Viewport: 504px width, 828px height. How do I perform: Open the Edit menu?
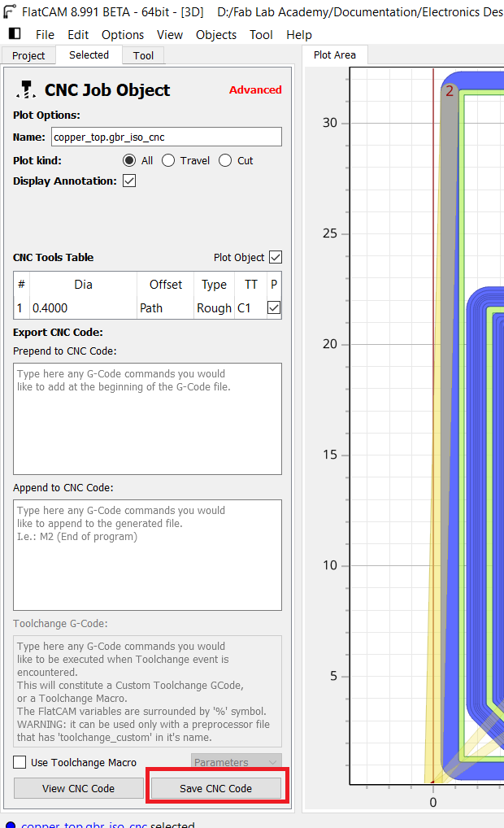(78, 35)
